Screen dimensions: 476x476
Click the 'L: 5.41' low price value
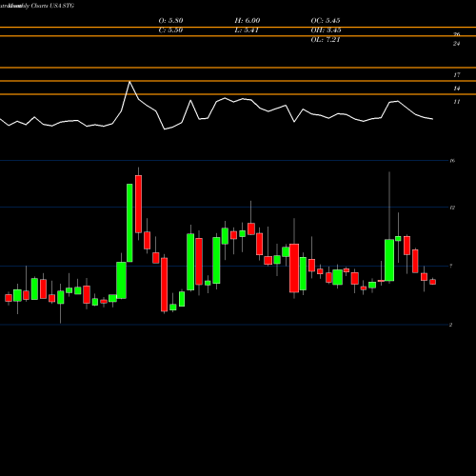[247, 30]
